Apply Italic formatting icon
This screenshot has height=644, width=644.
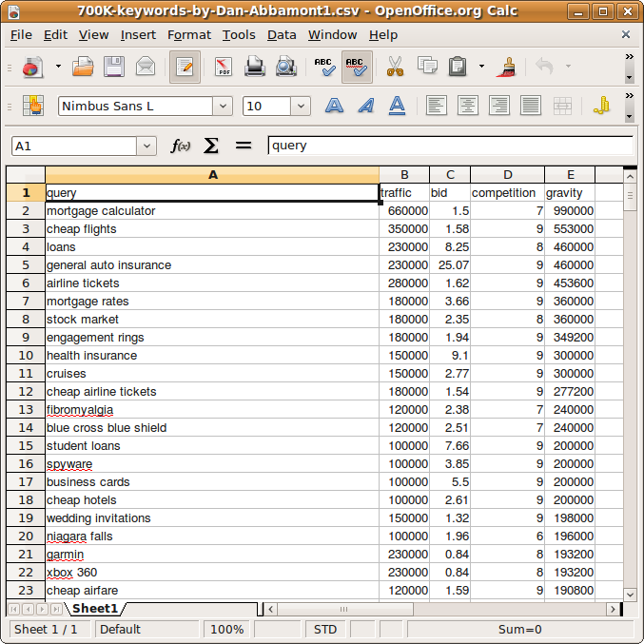[365, 106]
